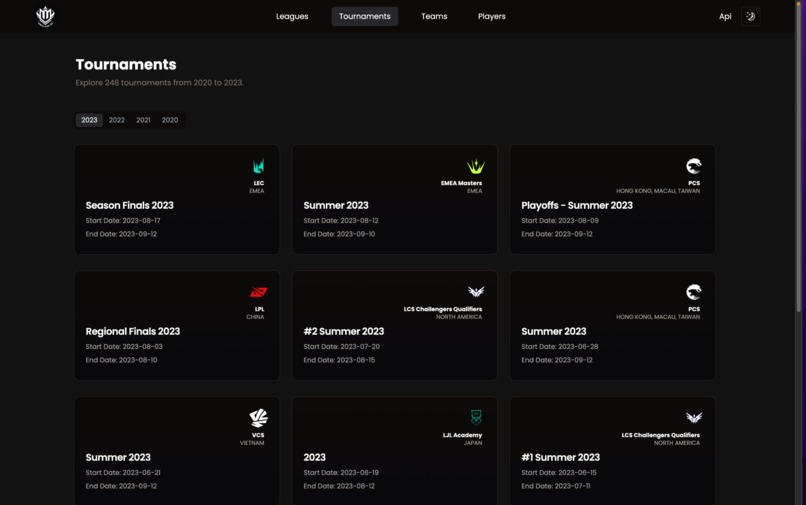
Task: Click the 'LPL' league label
Action: 259,309
